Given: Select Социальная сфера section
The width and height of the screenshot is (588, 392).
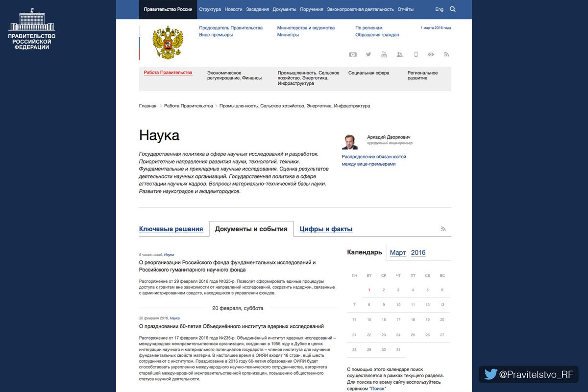Looking at the screenshot, I should (369, 73).
